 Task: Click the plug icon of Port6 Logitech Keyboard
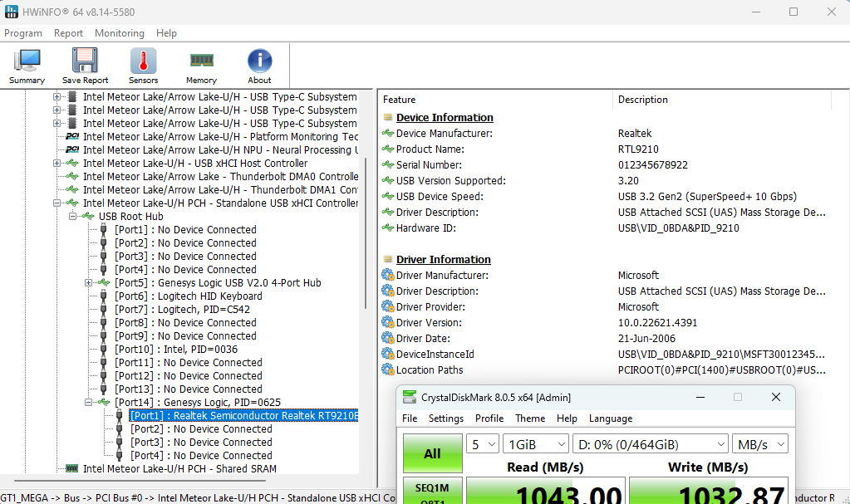tap(104, 296)
